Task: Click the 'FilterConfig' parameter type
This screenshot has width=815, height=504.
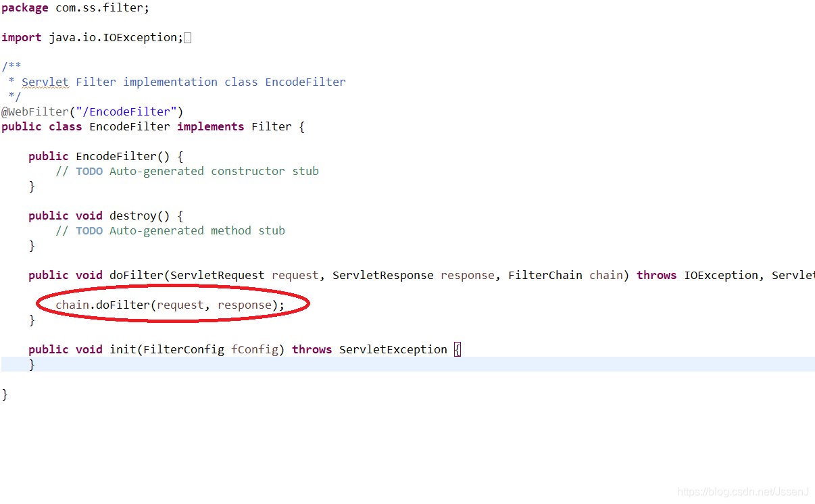Action: coord(184,349)
